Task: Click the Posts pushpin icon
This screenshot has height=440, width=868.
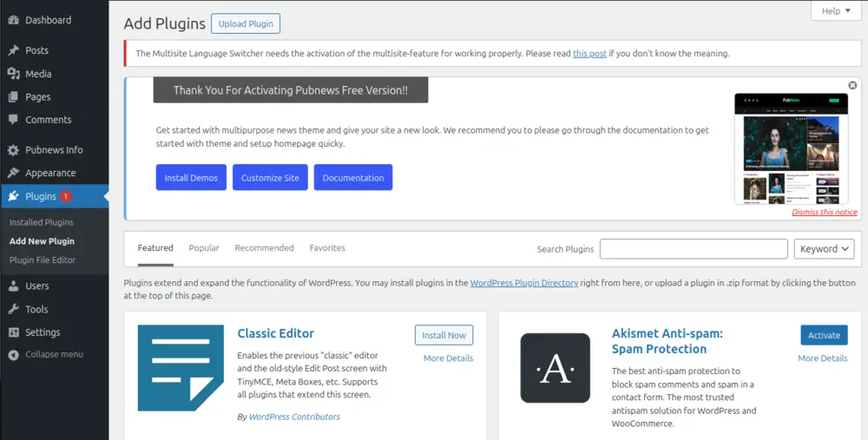Action: pyautogui.click(x=13, y=50)
